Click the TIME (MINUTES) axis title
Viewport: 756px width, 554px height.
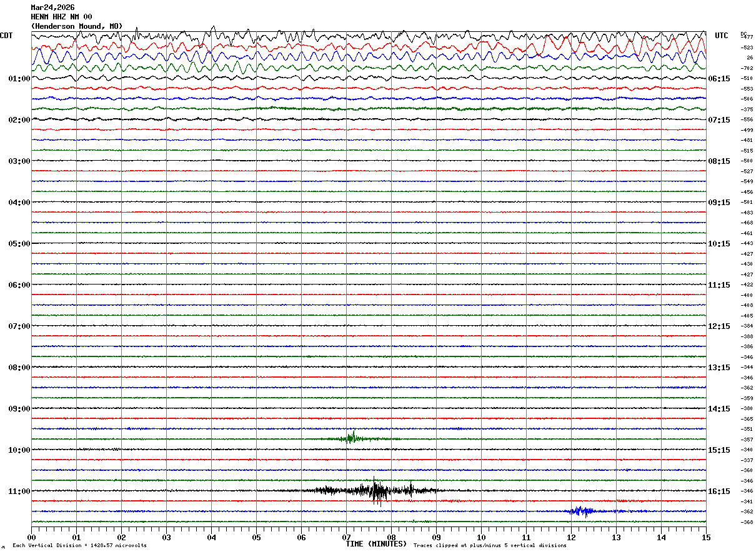(x=376, y=544)
